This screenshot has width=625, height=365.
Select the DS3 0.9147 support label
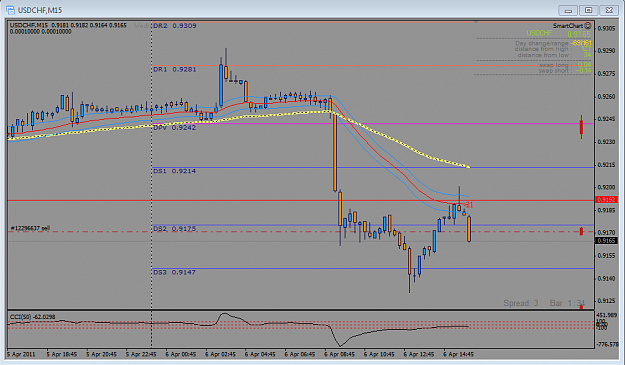174,272
